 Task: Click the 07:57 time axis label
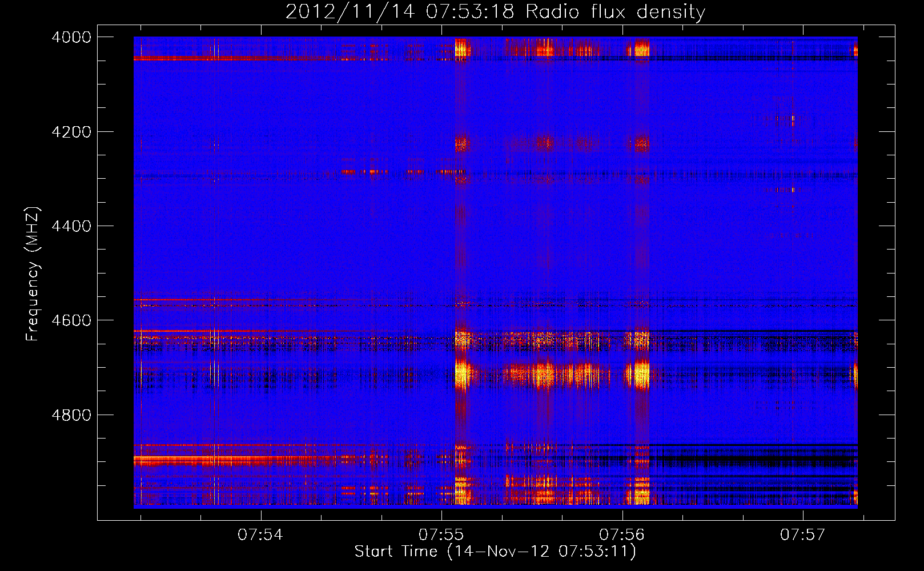[x=803, y=535]
